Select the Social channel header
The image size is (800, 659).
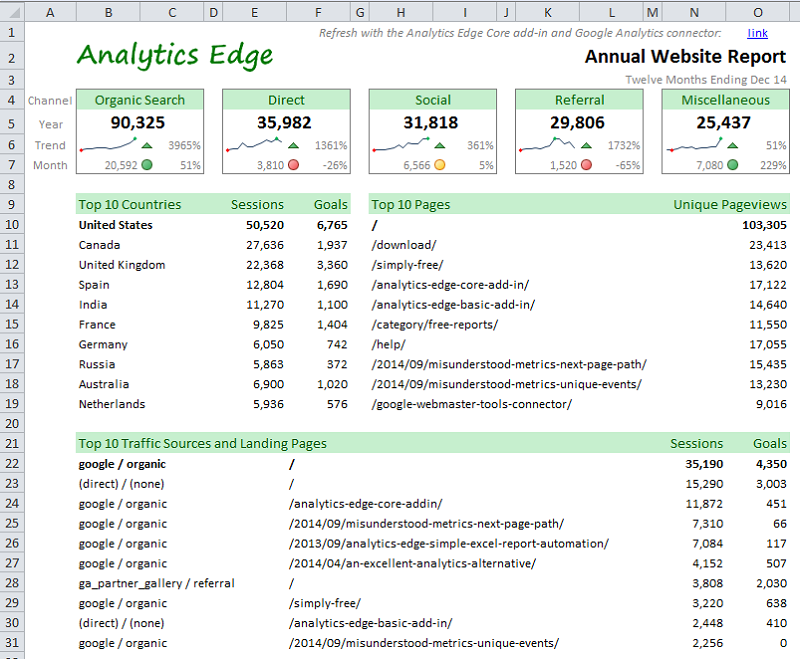tap(433, 100)
